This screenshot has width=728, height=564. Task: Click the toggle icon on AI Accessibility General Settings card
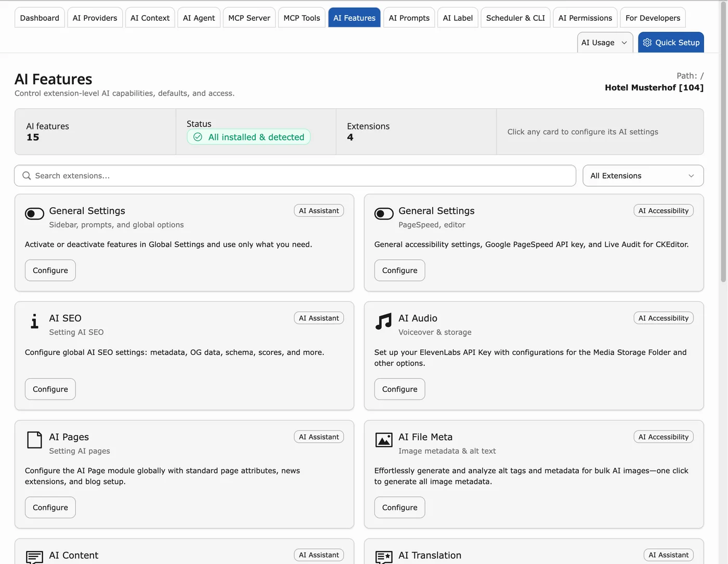tap(384, 214)
